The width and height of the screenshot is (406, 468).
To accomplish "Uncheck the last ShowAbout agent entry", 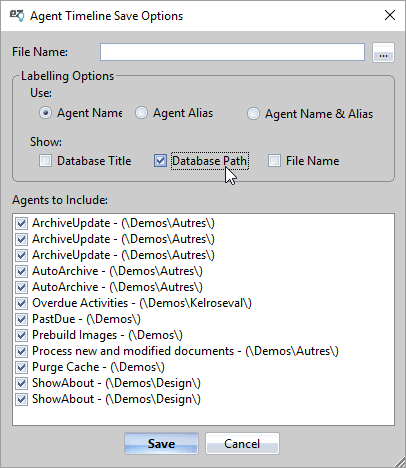I will (21, 399).
